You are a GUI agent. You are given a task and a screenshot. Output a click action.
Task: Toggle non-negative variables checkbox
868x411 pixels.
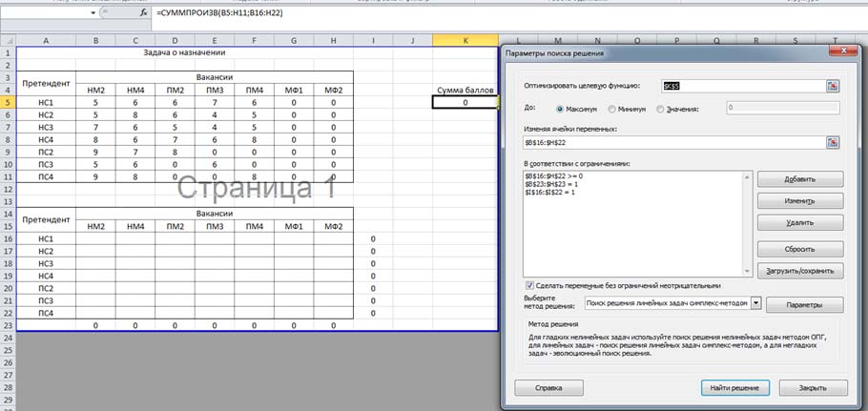click(529, 285)
